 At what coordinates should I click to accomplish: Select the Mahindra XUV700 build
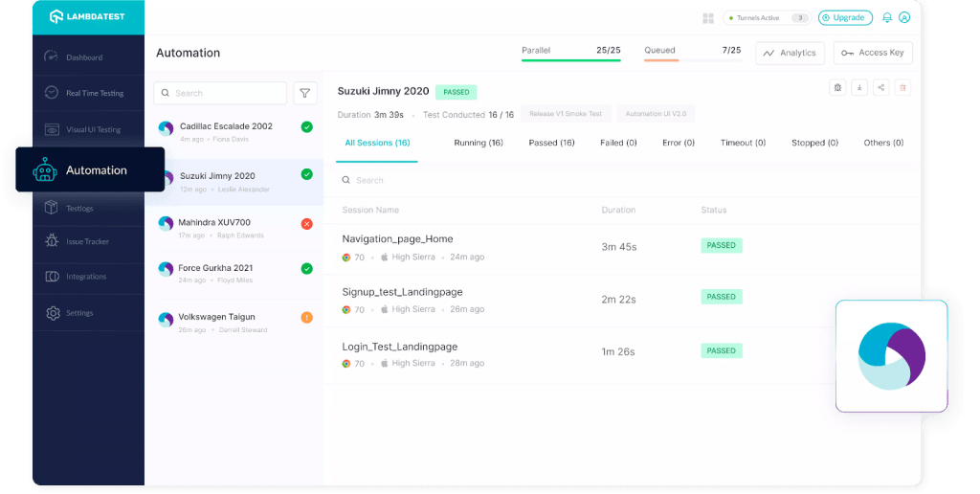(234, 228)
